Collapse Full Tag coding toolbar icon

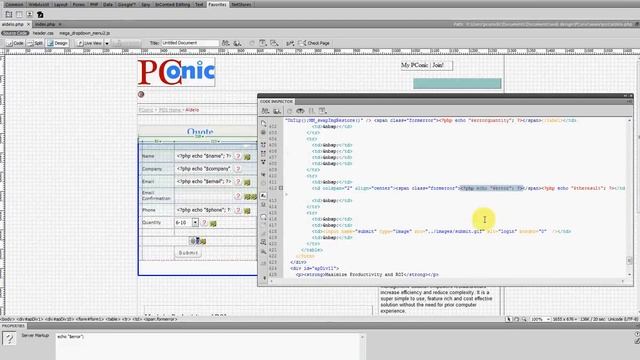pyautogui.click(x=263, y=145)
